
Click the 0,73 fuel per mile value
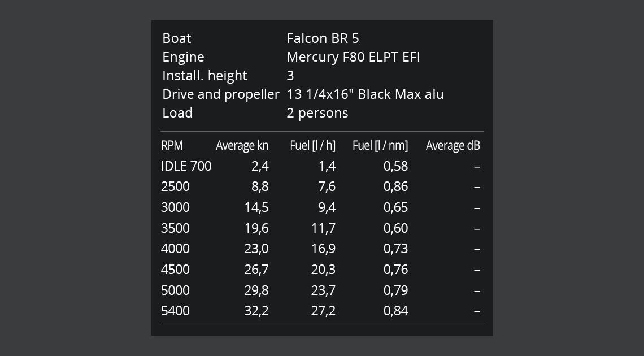(x=395, y=249)
